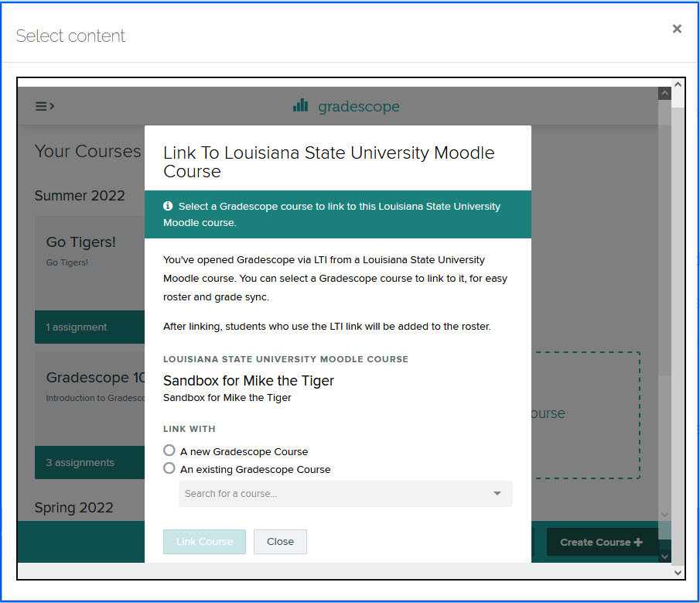The width and height of the screenshot is (700, 603).
Task: Click outer frame scroll down arrow
Action: click(678, 573)
